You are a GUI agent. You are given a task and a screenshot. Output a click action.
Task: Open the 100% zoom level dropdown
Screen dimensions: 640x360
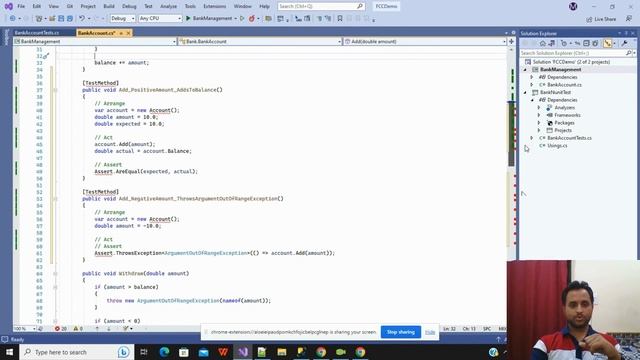coord(24,329)
